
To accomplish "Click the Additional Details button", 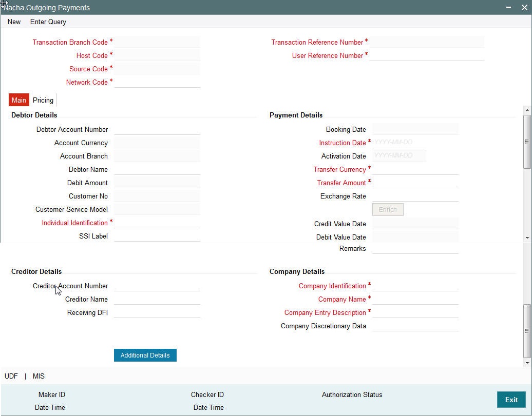I will click(x=145, y=355).
